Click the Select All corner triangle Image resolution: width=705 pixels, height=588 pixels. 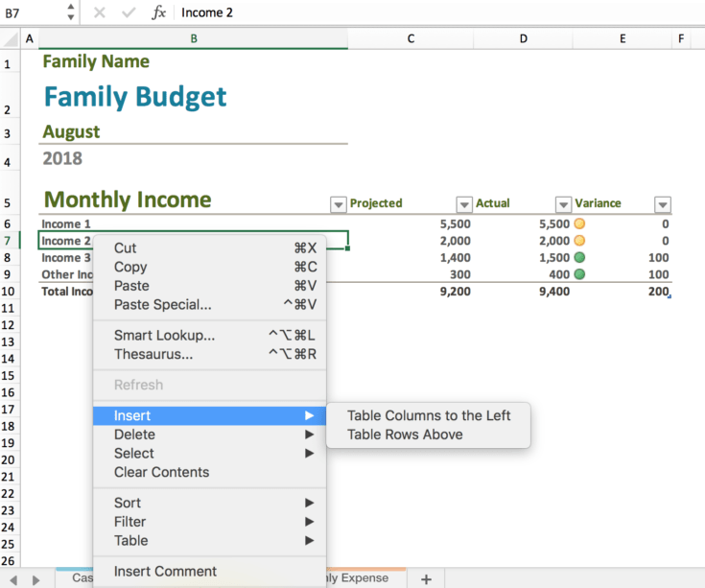click(10, 38)
